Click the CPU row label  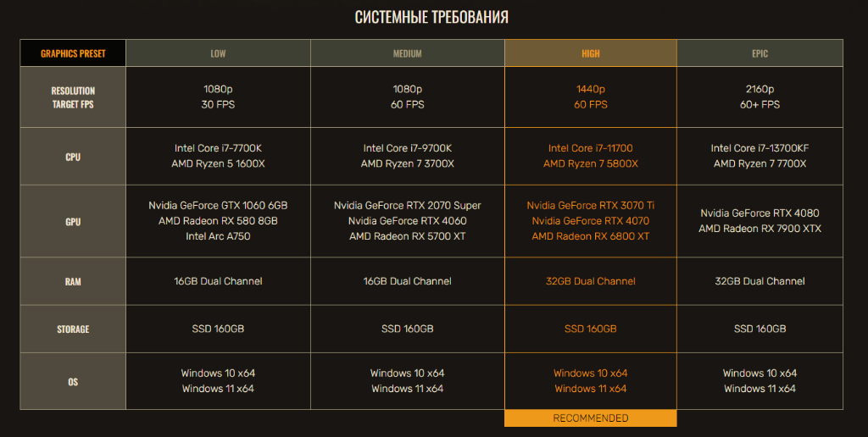(73, 157)
